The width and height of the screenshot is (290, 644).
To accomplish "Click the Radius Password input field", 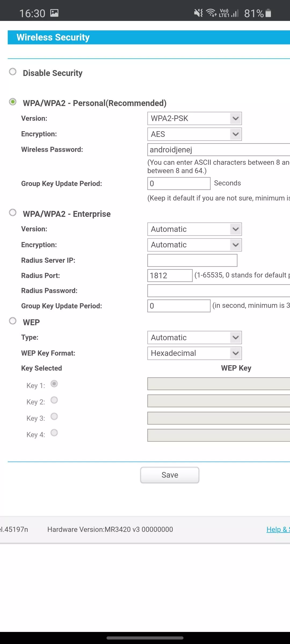I will tap(218, 291).
